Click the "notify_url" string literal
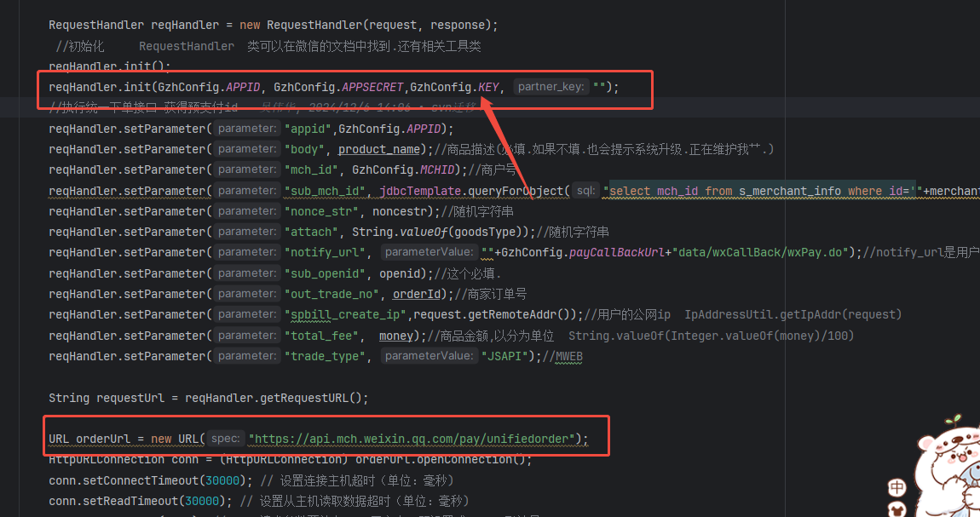The image size is (980, 517). tap(325, 253)
